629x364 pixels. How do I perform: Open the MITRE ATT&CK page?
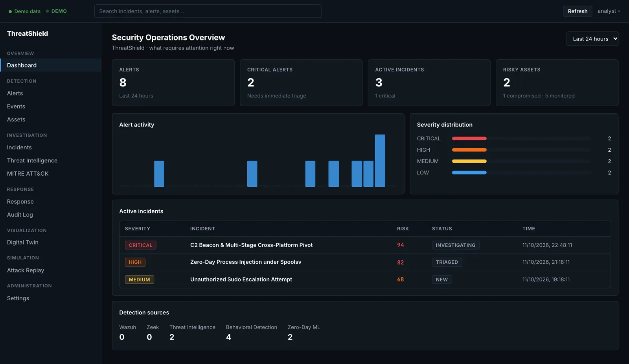pyautogui.click(x=50, y=174)
